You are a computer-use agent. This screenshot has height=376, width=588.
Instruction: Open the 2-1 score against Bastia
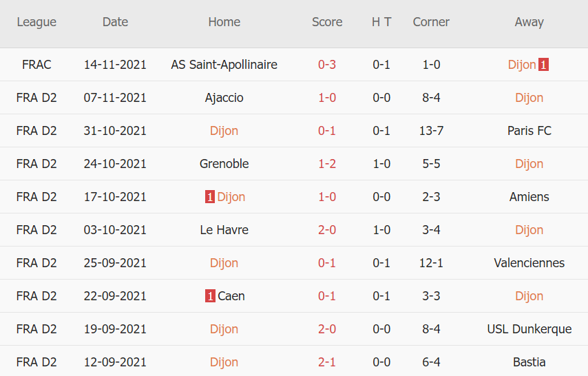[x=327, y=362]
